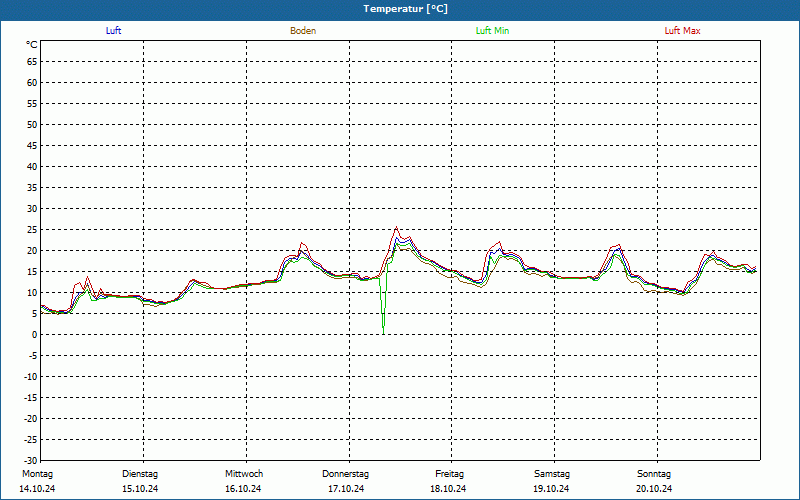This screenshot has width=800, height=500.
Task: Click the Mittwoch day label
Action: 244,474
